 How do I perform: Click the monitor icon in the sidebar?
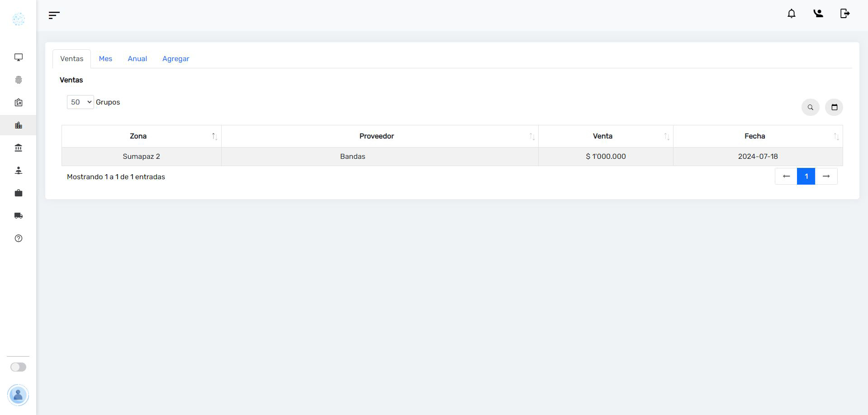click(x=18, y=57)
